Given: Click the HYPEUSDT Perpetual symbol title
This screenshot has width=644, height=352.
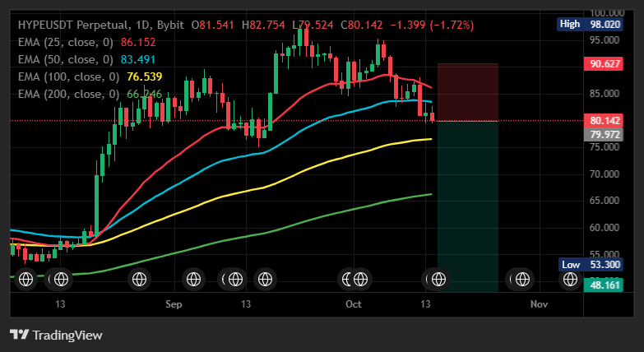Looking at the screenshot, I should pyautogui.click(x=72, y=25).
